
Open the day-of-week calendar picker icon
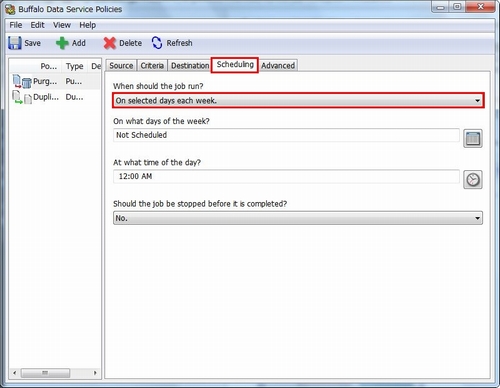pyautogui.click(x=473, y=138)
